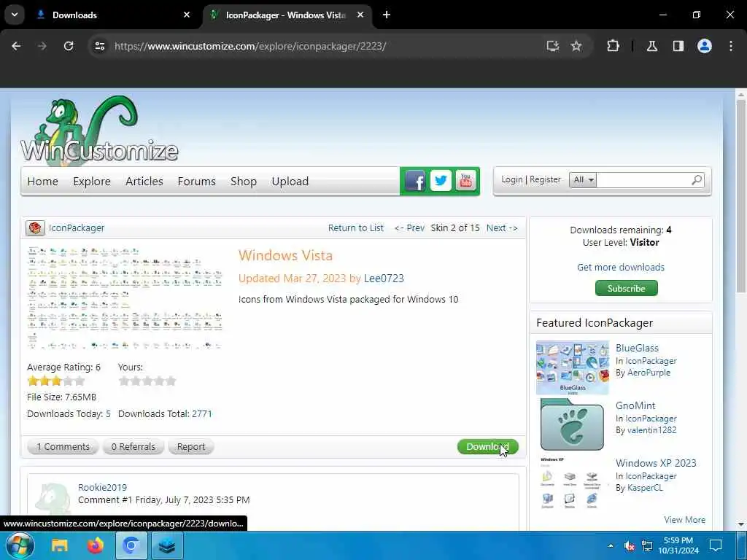Image resolution: width=747 pixels, height=560 pixels.
Task: Click into the site search field
Action: click(x=643, y=180)
